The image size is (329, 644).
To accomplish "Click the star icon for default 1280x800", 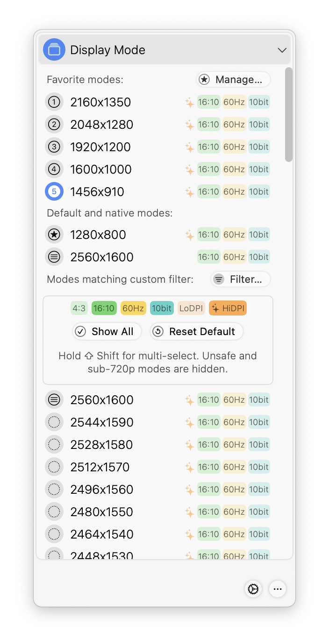I will point(54,235).
